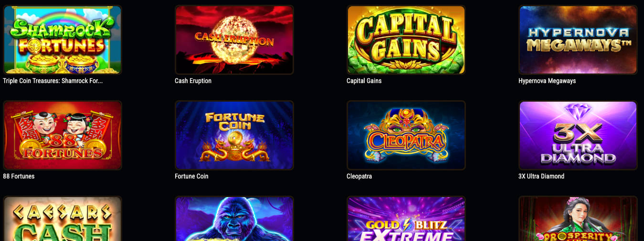Click the Cash Eruption title link

193,81
